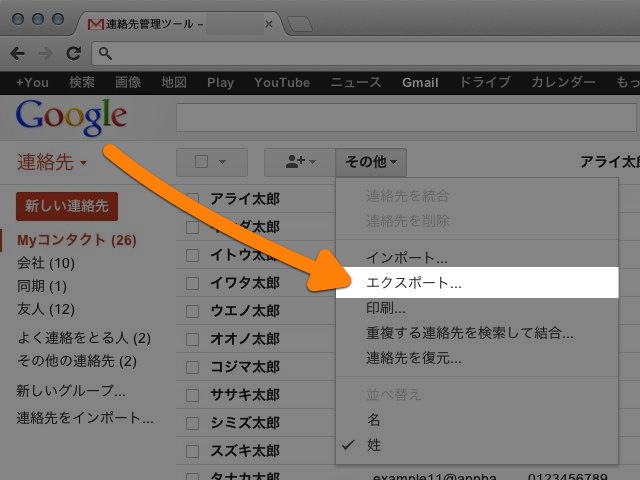Open contact ササキ太郎
Image resolution: width=640 pixels, height=480 pixels.
coord(245,395)
